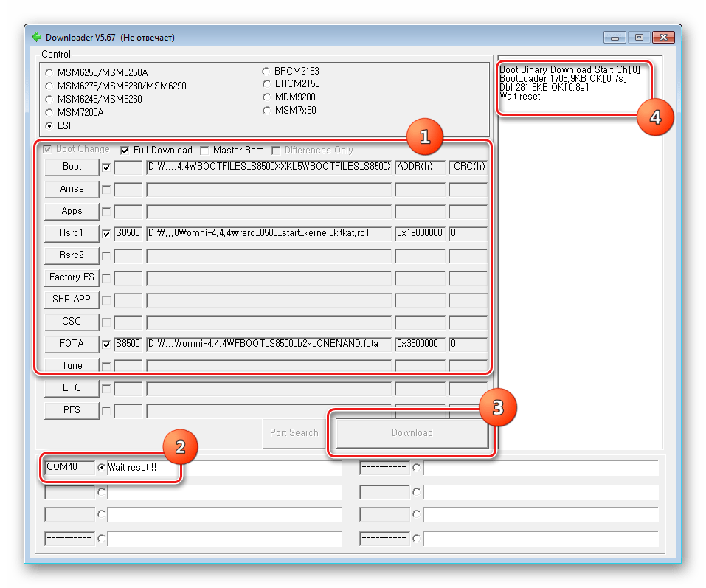The width and height of the screenshot is (706, 588).
Task: Click the Rsrc1 file button
Action: tap(72, 233)
